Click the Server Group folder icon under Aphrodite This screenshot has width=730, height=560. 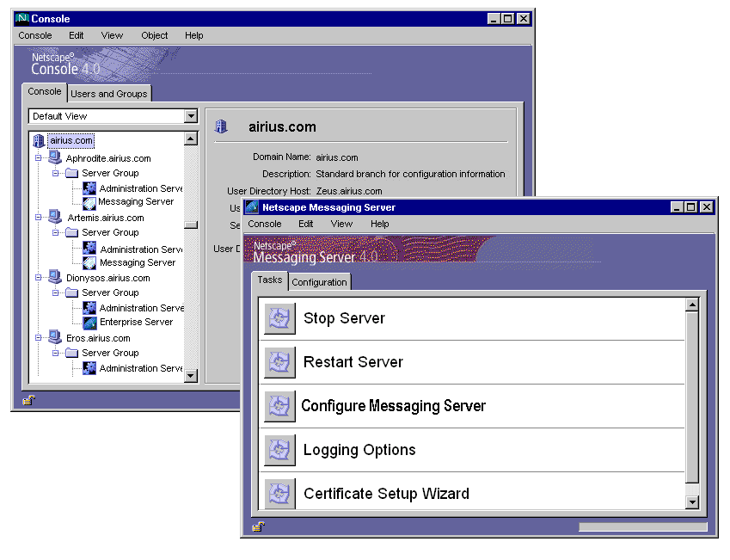(71, 173)
